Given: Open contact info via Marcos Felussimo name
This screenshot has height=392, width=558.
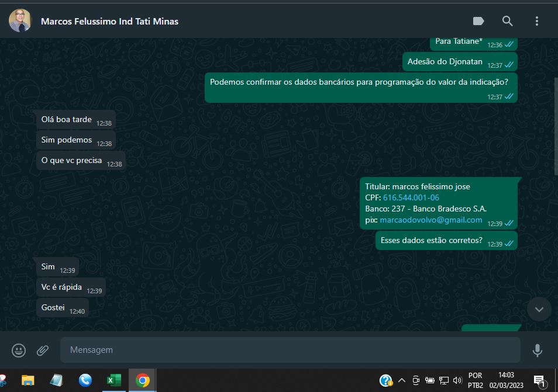Looking at the screenshot, I should [109, 21].
